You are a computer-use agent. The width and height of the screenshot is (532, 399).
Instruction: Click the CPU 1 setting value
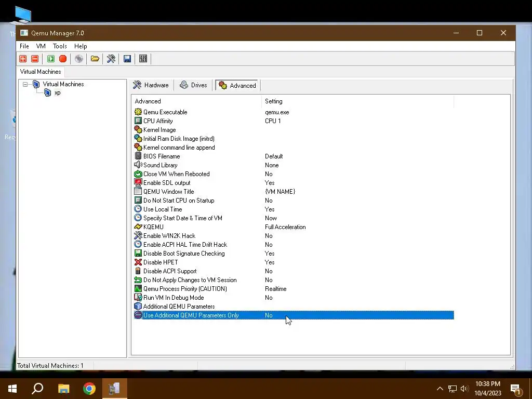click(x=272, y=121)
